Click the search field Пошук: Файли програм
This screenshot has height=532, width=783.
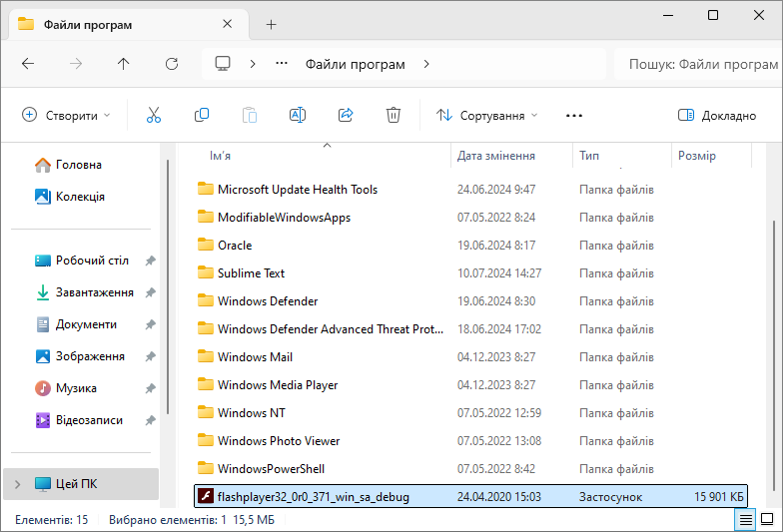pyautogui.click(x=699, y=64)
